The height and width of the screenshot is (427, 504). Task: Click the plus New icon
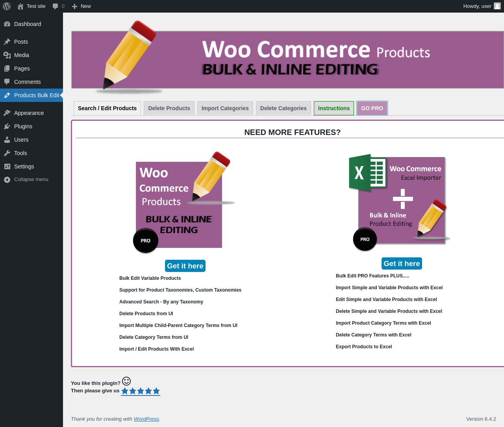(x=74, y=6)
